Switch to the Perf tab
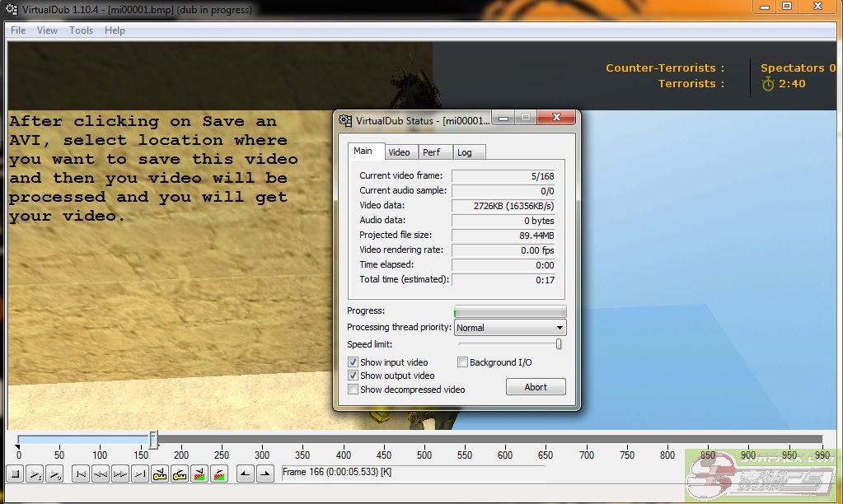The width and height of the screenshot is (843, 504). (432, 152)
